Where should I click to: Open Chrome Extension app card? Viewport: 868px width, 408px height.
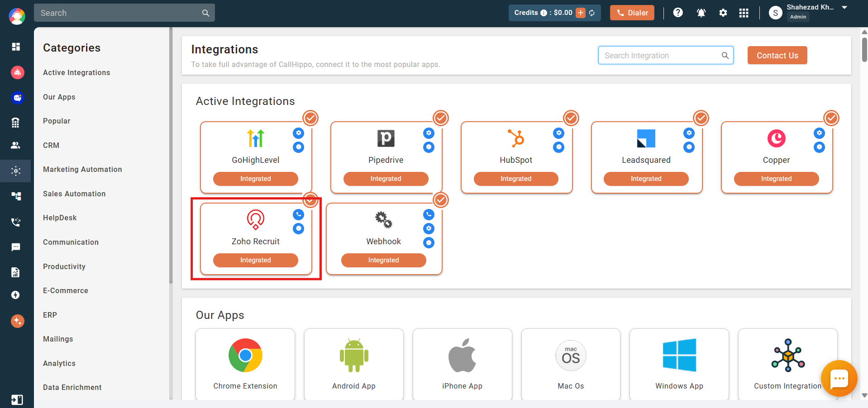(x=245, y=364)
